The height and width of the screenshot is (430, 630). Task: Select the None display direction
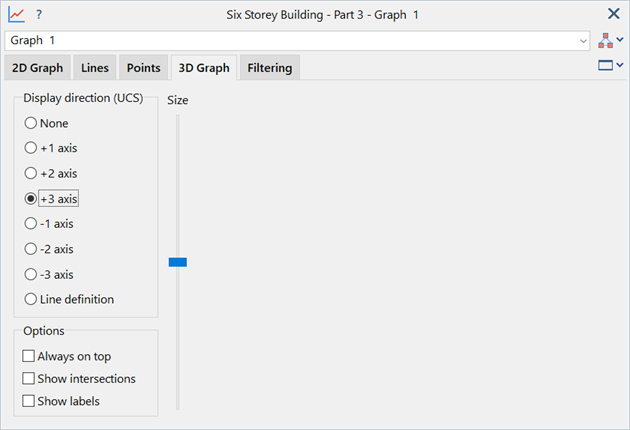click(46, 123)
